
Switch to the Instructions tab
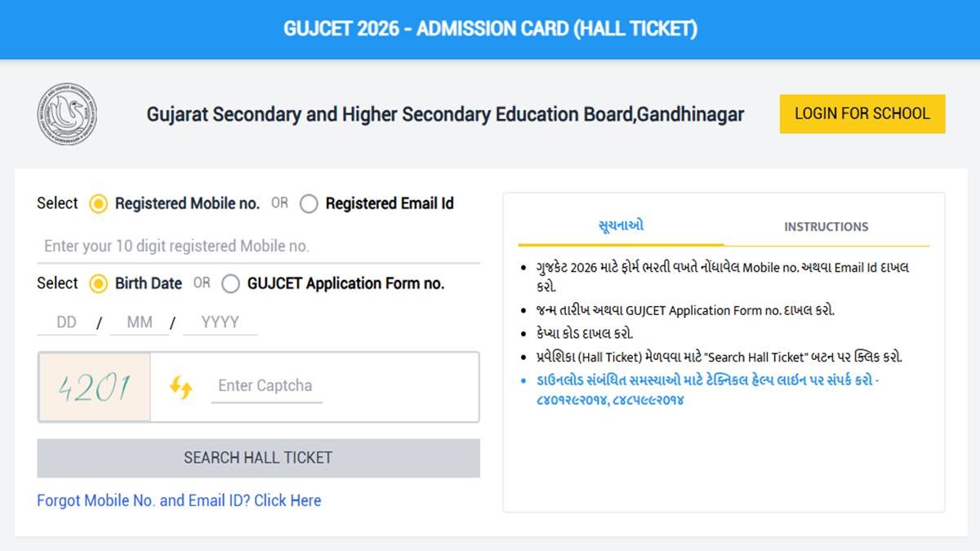pos(826,227)
